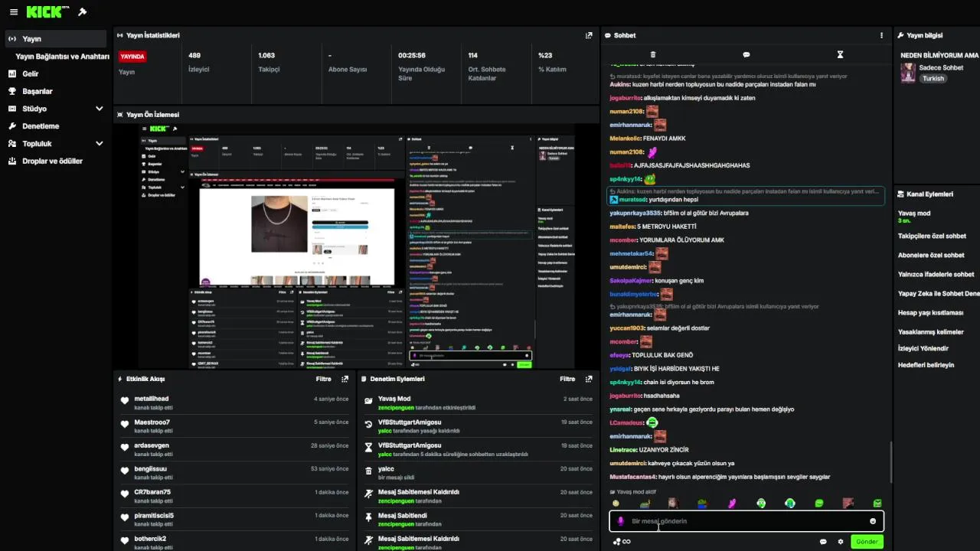Open Yayın Bağlantısı ve Anahtarı page
Image resolution: width=980 pixels, height=551 pixels.
(x=63, y=57)
